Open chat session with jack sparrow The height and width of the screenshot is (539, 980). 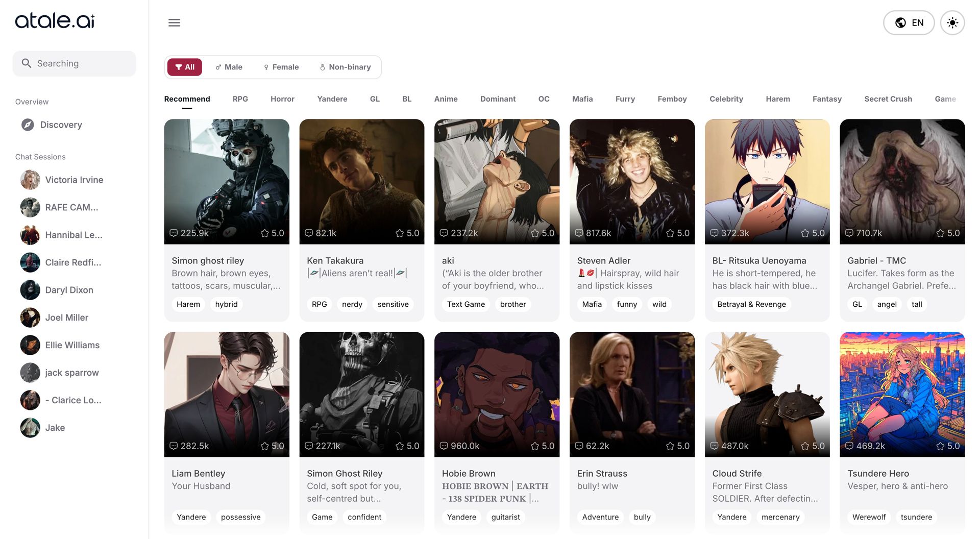click(71, 373)
